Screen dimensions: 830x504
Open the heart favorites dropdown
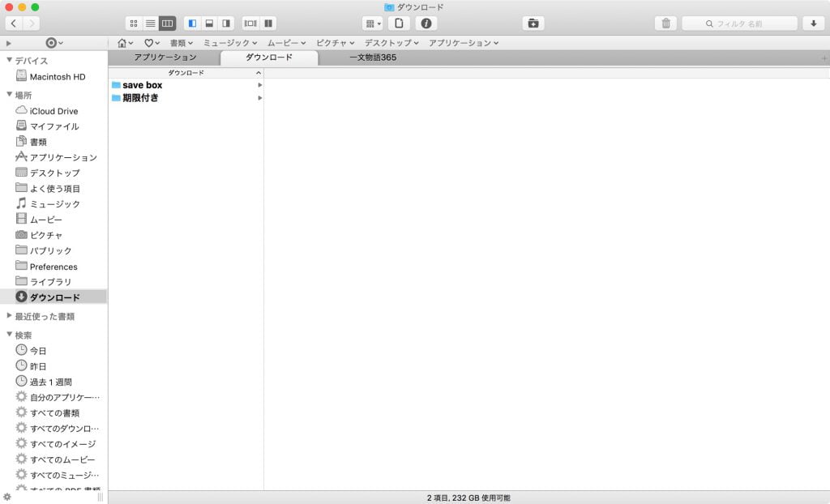(x=152, y=43)
